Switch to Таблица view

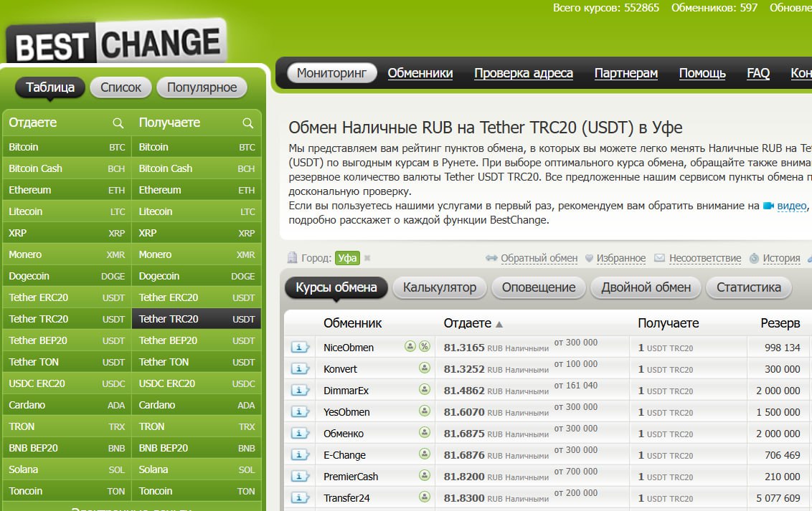click(50, 87)
